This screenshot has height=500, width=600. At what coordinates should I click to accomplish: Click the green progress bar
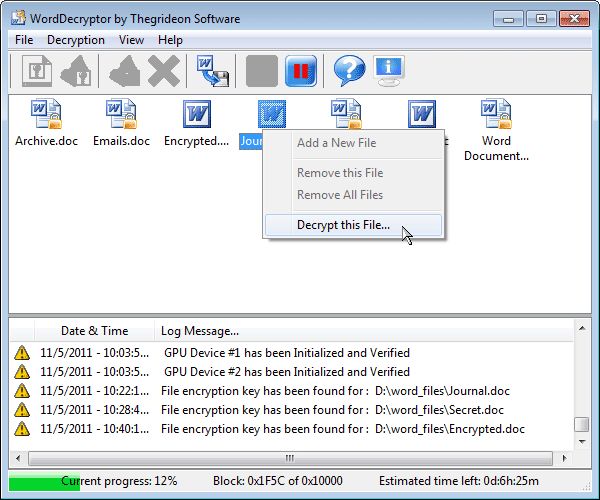coord(44,481)
